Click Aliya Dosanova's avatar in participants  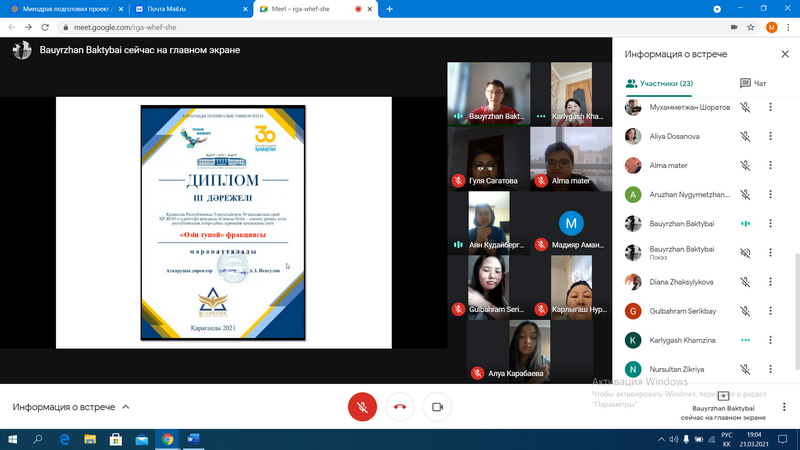(x=633, y=136)
